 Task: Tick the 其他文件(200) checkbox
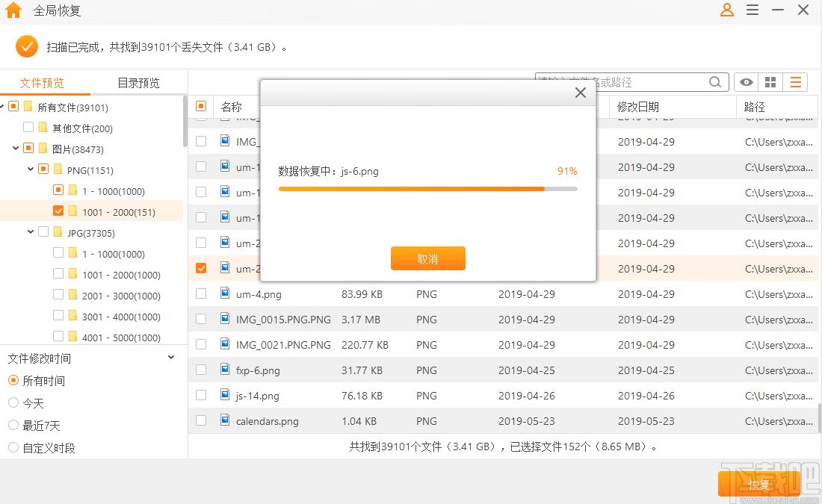(x=28, y=128)
